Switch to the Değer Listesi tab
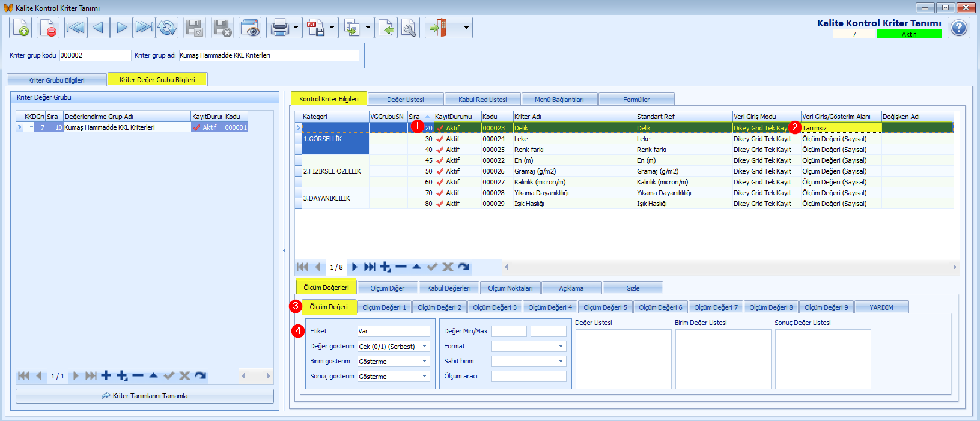 pos(406,100)
